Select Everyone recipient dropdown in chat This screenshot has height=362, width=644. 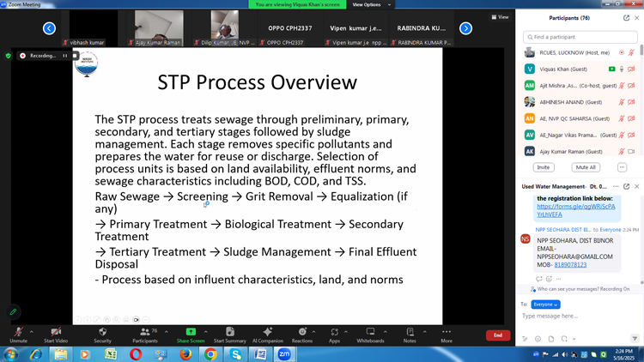pos(545,305)
